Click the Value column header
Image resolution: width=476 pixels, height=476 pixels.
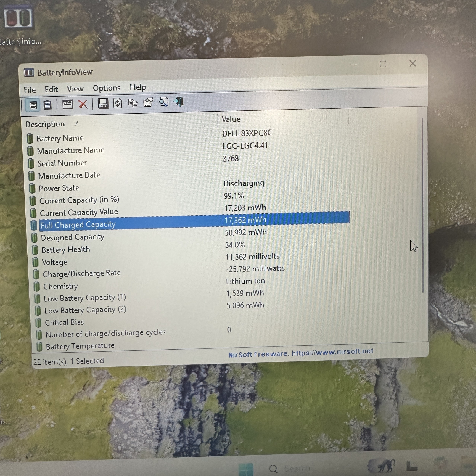(x=231, y=119)
